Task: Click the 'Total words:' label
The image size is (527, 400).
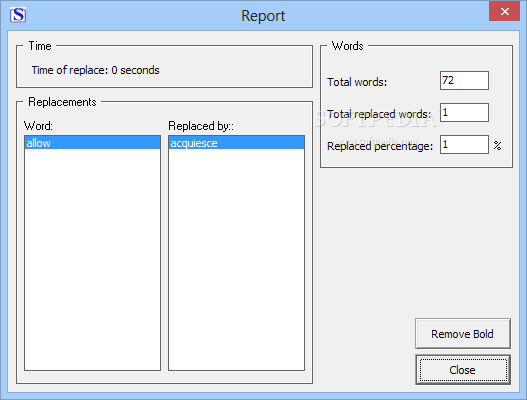Action: [357, 82]
